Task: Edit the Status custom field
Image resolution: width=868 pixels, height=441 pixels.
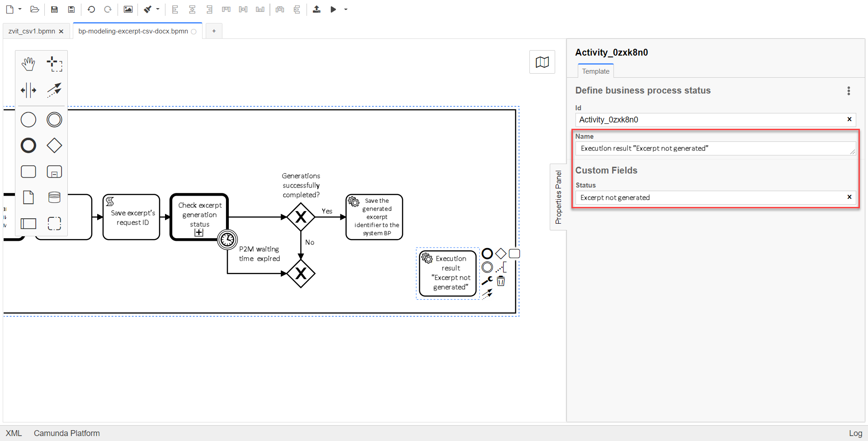Action: point(710,197)
